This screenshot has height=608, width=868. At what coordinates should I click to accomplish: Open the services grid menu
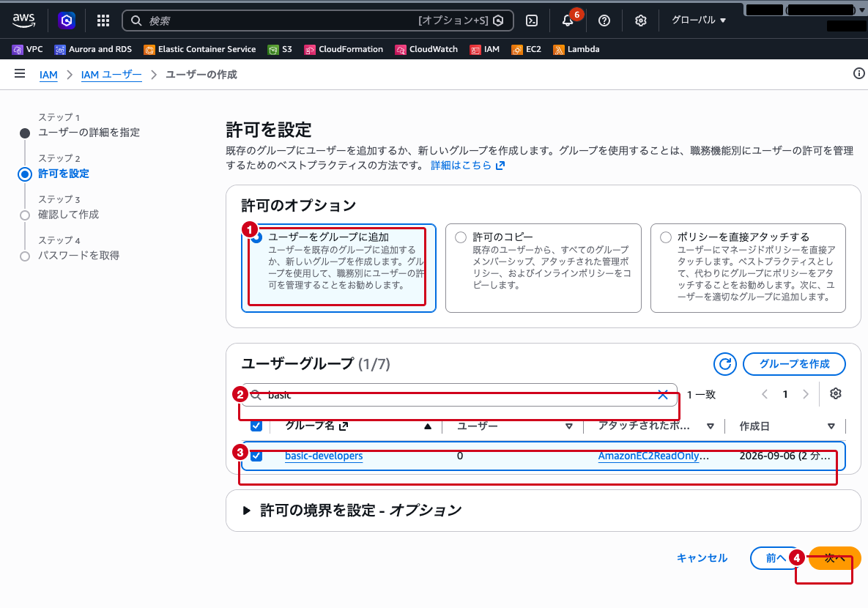(103, 21)
